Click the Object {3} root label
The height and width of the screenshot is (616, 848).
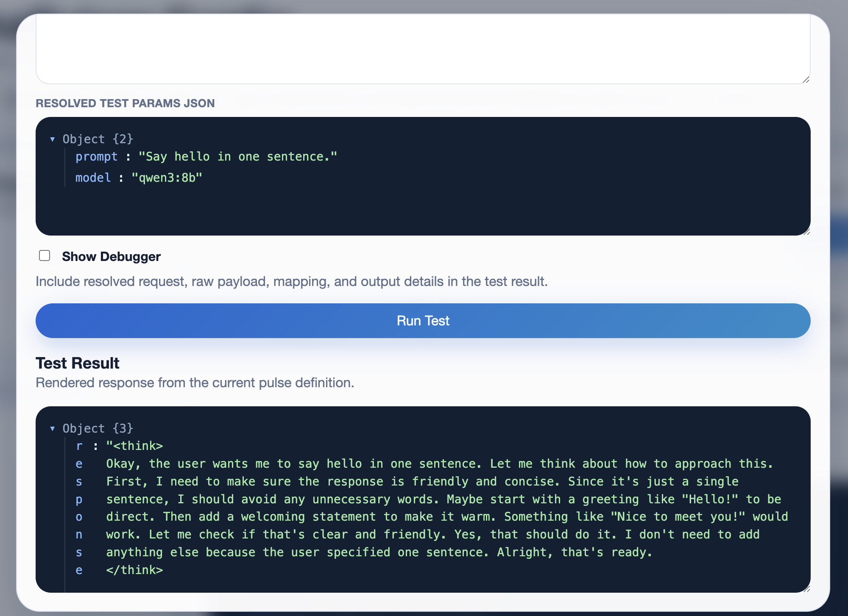pyautogui.click(x=98, y=429)
